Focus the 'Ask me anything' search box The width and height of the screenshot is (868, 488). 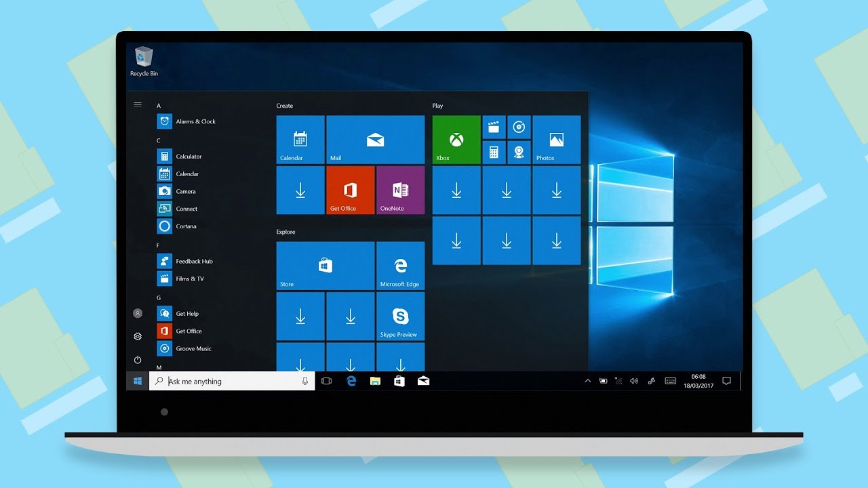pos(232,381)
